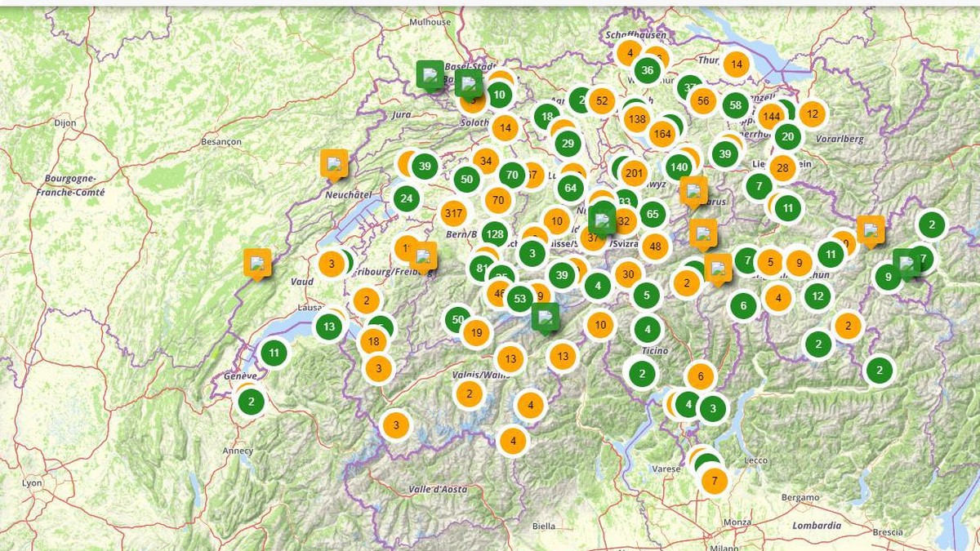
Task: Click the second photo marker right of Basel
Action: 470,82
